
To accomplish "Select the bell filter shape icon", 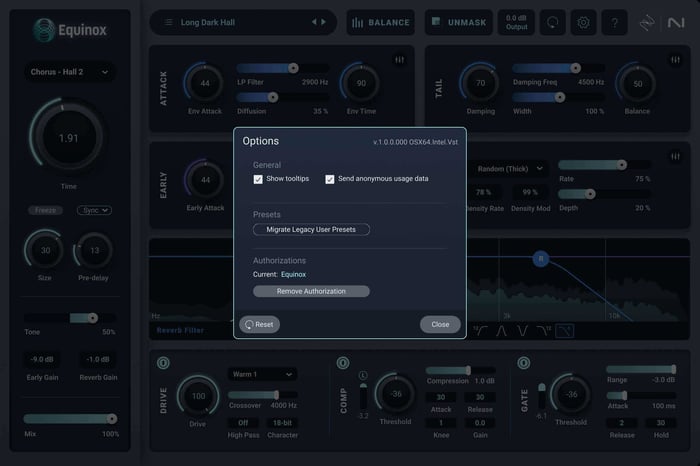I will [501, 331].
